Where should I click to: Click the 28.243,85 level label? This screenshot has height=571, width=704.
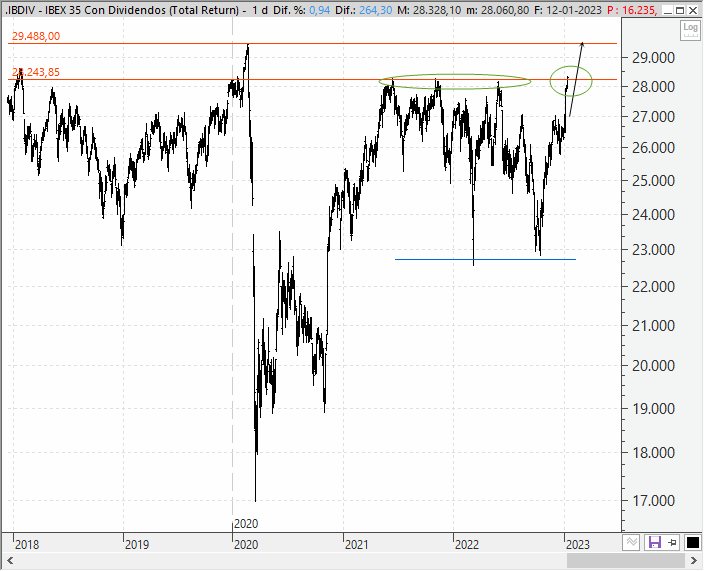[x=35, y=72]
